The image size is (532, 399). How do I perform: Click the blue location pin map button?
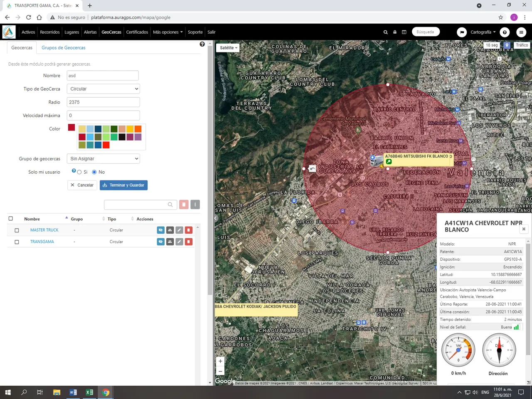pyautogui.click(x=507, y=45)
